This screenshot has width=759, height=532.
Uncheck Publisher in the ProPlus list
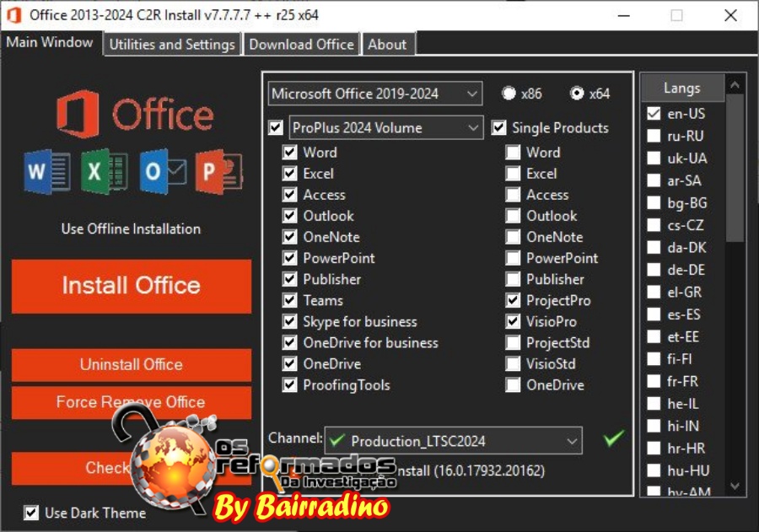(289, 279)
